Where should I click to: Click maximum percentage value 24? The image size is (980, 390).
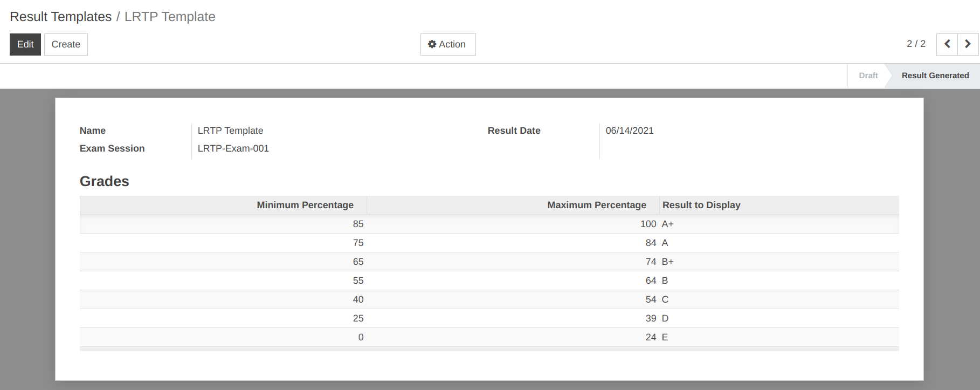(651, 337)
